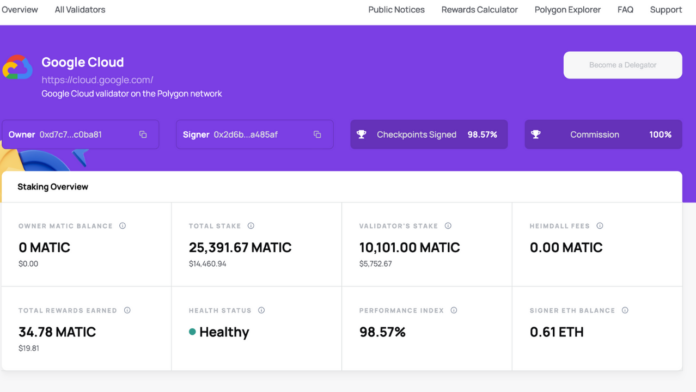Show info for Owner Matic Balance
The image size is (696, 392).
point(123,226)
